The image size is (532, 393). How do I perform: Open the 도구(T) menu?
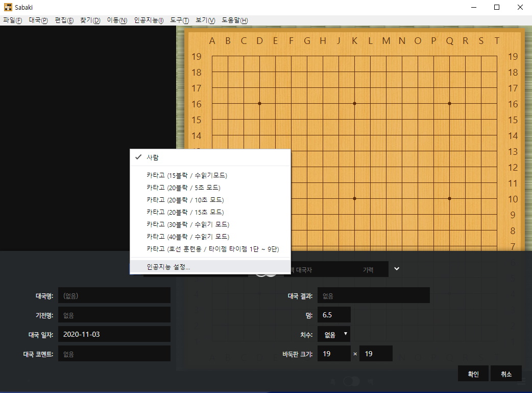pyautogui.click(x=180, y=20)
